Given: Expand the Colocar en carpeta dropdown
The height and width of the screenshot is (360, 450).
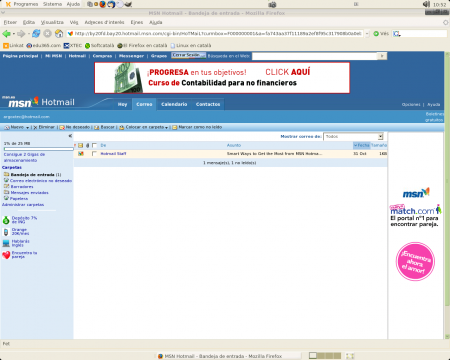Looking at the screenshot, I should [x=166, y=128].
